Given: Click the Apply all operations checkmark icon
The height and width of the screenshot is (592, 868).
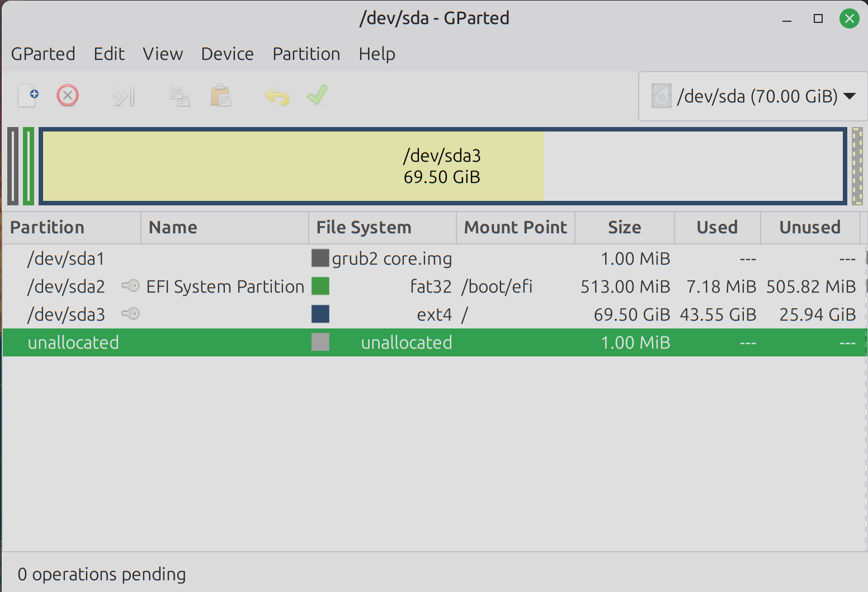Looking at the screenshot, I should pos(317,95).
